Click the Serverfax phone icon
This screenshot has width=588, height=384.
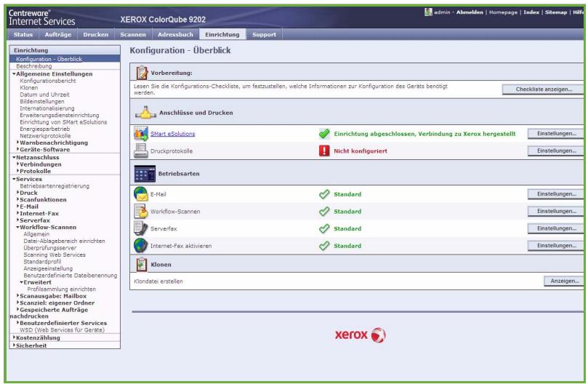click(x=141, y=228)
